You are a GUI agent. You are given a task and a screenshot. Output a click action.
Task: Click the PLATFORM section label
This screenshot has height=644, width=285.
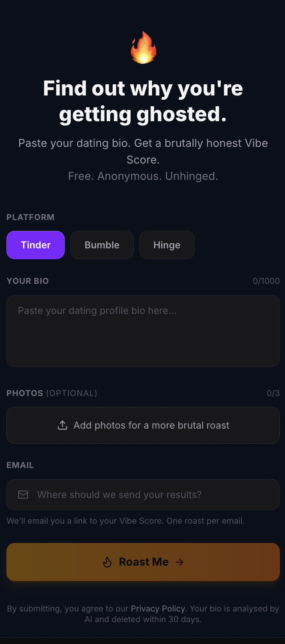point(30,217)
